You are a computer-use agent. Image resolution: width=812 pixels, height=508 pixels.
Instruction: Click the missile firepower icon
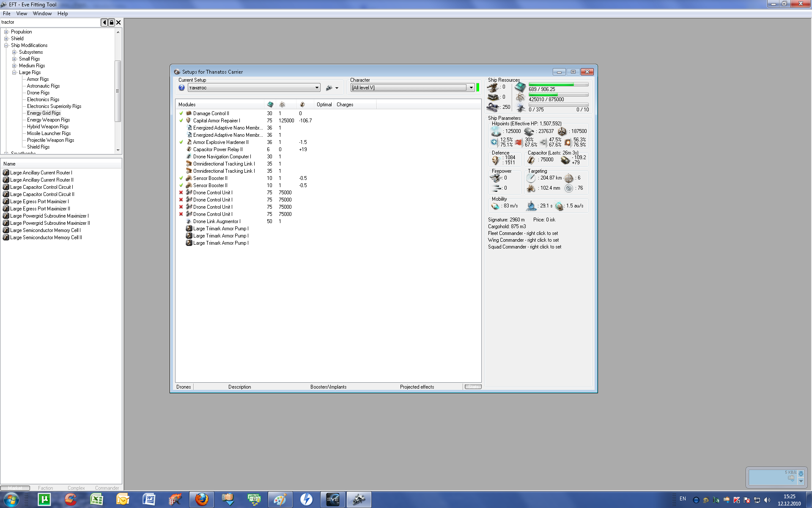[x=497, y=188]
